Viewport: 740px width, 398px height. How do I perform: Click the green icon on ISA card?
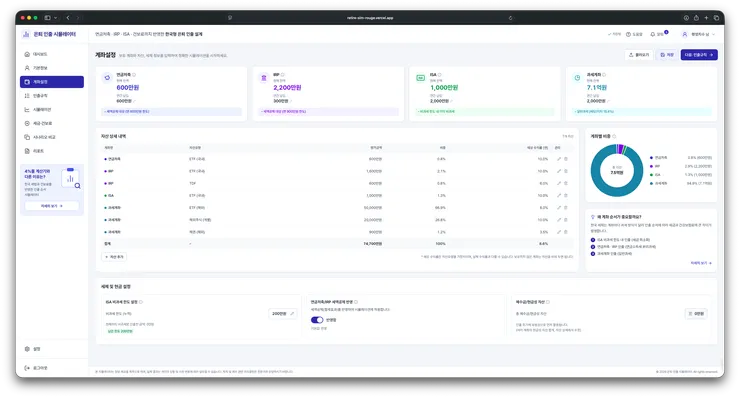(x=420, y=78)
